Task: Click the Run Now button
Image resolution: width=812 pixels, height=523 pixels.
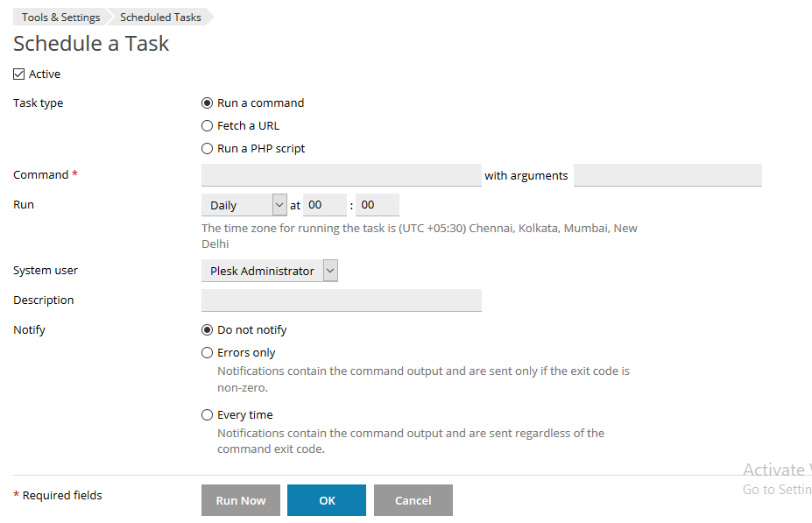Action: click(x=240, y=499)
